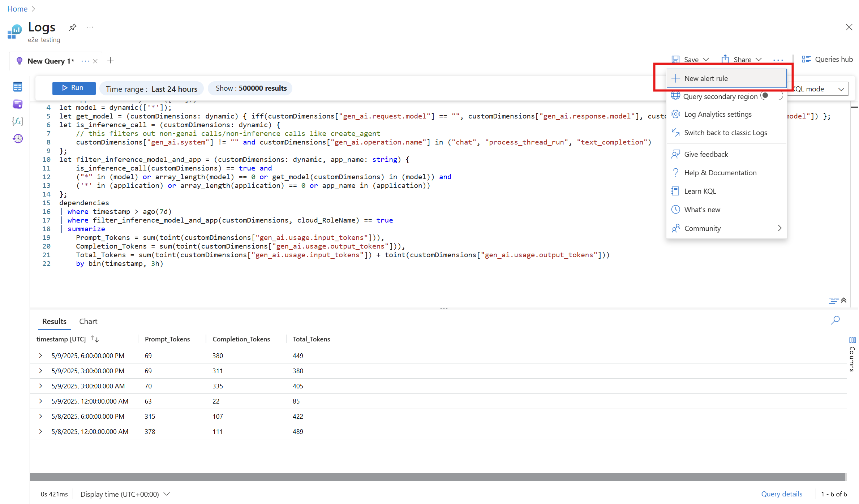
Task: Pin the Logs page
Action: pos(73,27)
